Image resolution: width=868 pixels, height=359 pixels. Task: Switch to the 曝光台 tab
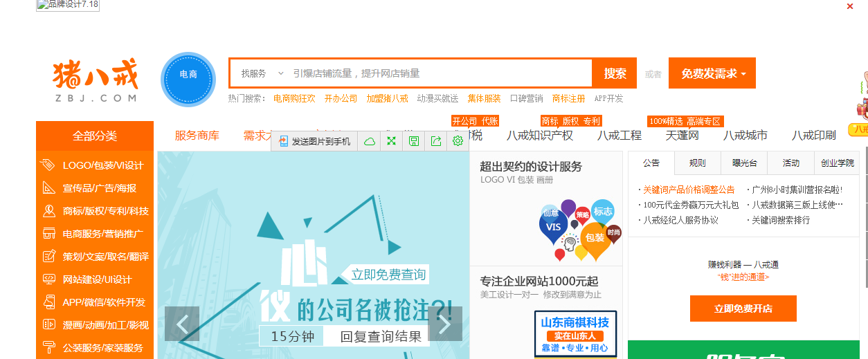pos(744,163)
